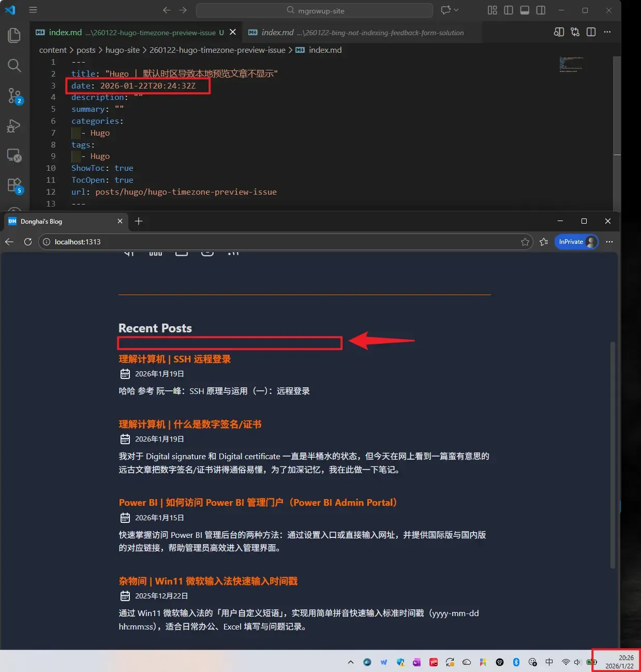The height and width of the screenshot is (672, 641).
Task: Toggle the primary sidebar visibility
Action: (x=509, y=10)
